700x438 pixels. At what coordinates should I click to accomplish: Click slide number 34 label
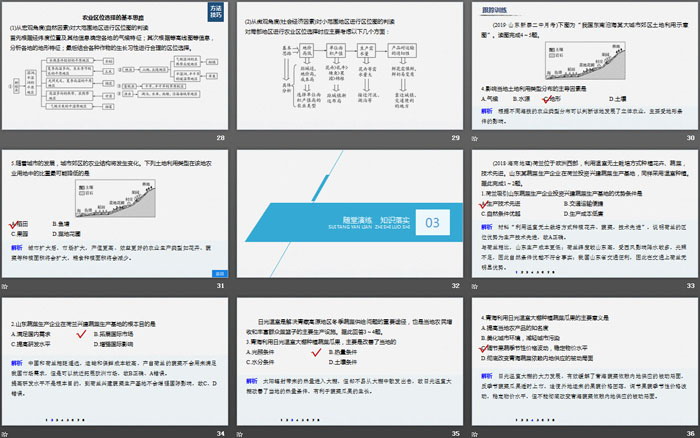[x=221, y=434]
